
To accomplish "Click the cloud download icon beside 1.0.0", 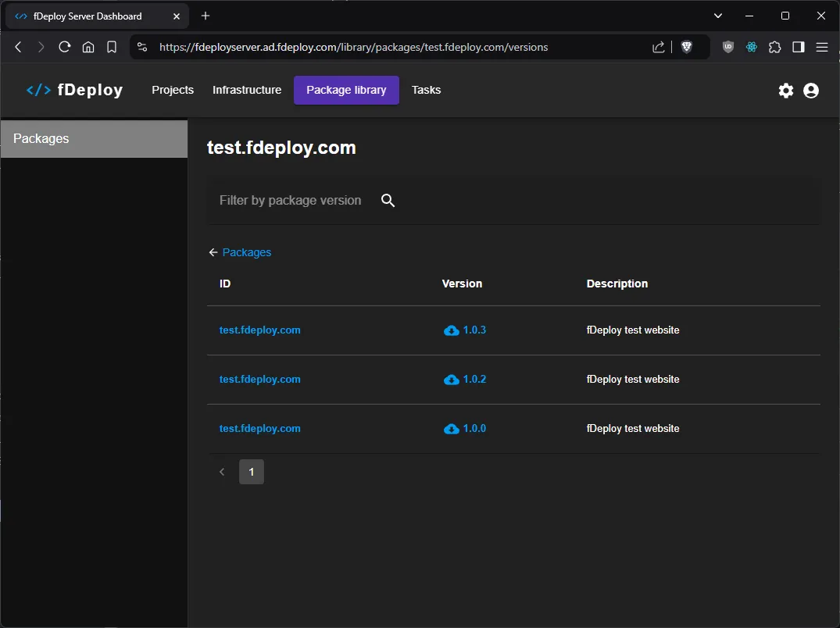I will (x=451, y=428).
